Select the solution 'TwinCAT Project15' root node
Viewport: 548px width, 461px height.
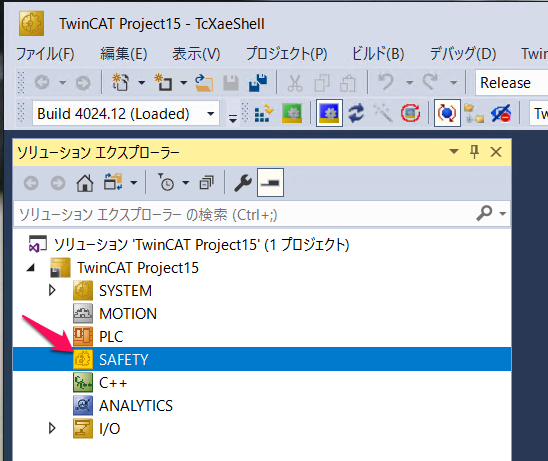(x=202, y=244)
